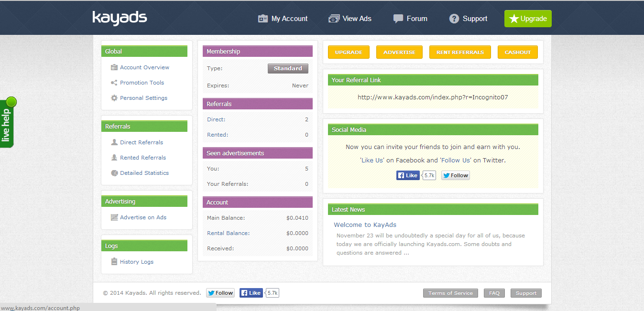Click the Promotion Tools share icon
The height and width of the screenshot is (311, 644).
pyautogui.click(x=114, y=83)
